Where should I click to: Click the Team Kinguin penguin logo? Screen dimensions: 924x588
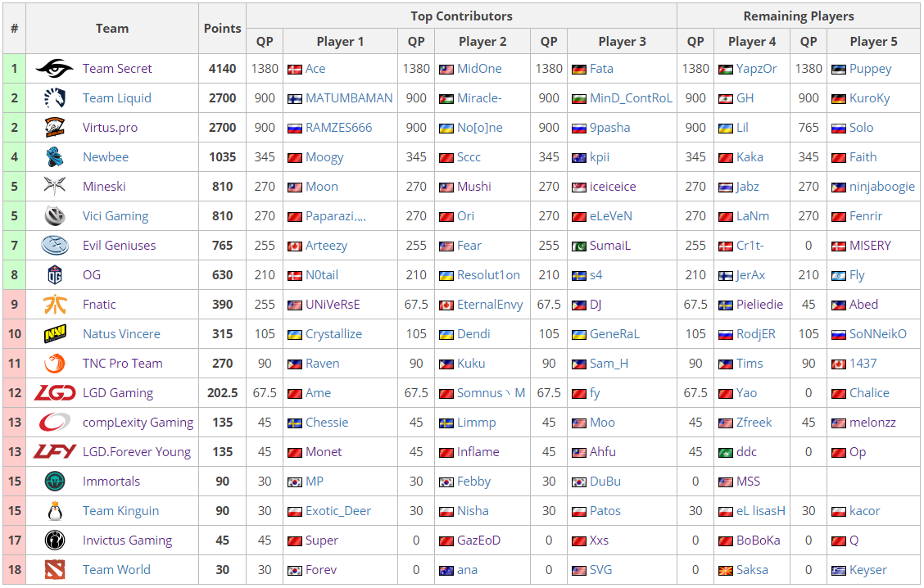click(x=55, y=511)
